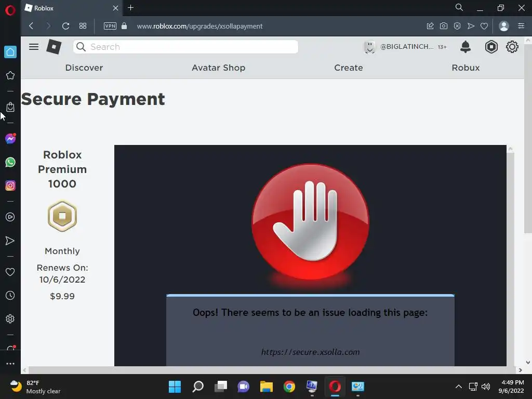Go to the Discover tab
This screenshot has width=532, height=399.
(84, 68)
